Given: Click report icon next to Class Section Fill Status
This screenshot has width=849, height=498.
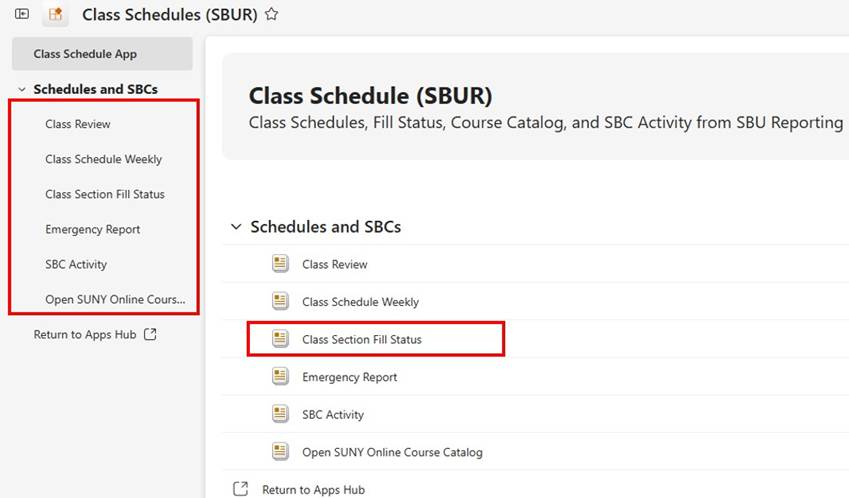Looking at the screenshot, I should pos(280,339).
